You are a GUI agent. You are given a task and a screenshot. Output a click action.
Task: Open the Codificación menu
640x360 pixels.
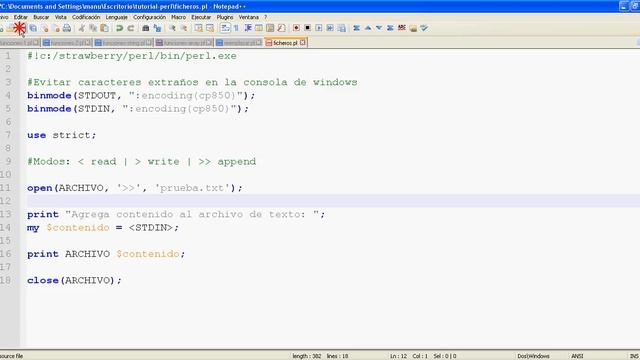click(x=86, y=17)
